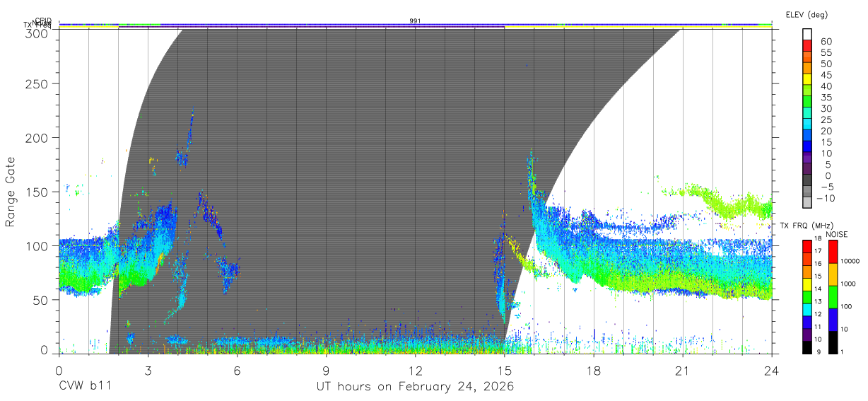This screenshot has height=401, width=868.
Task: Click the '10000' value on NOISE scale
Action: [x=850, y=261]
